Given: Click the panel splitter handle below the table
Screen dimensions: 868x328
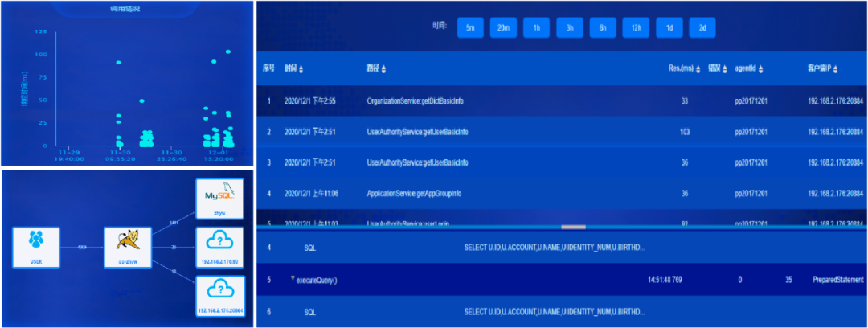Looking at the screenshot, I should [562, 228].
